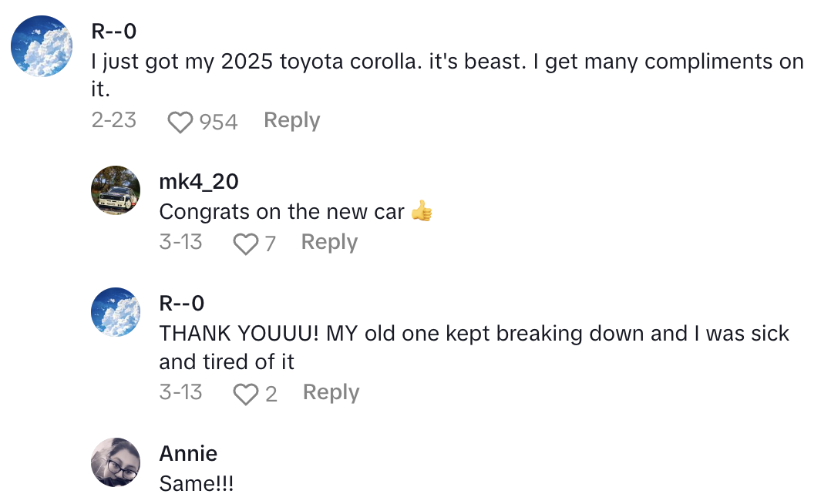Click the 954 like count
Image resolution: width=831 pixels, height=504 pixels.
pyautogui.click(x=218, y=122)
